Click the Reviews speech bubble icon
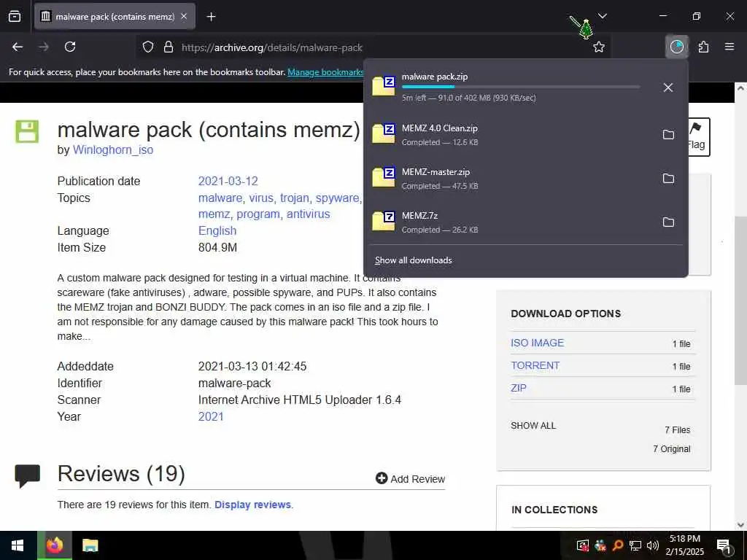747x560 pixels. point(27,476)
